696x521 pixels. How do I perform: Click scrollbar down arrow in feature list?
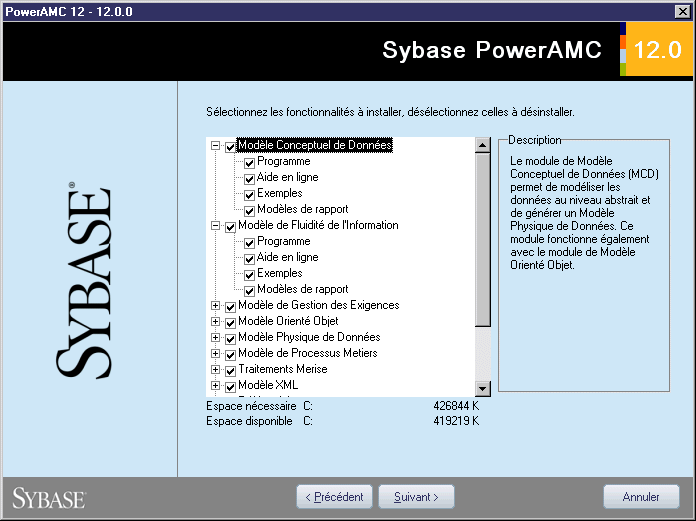(x=482, y=389)
